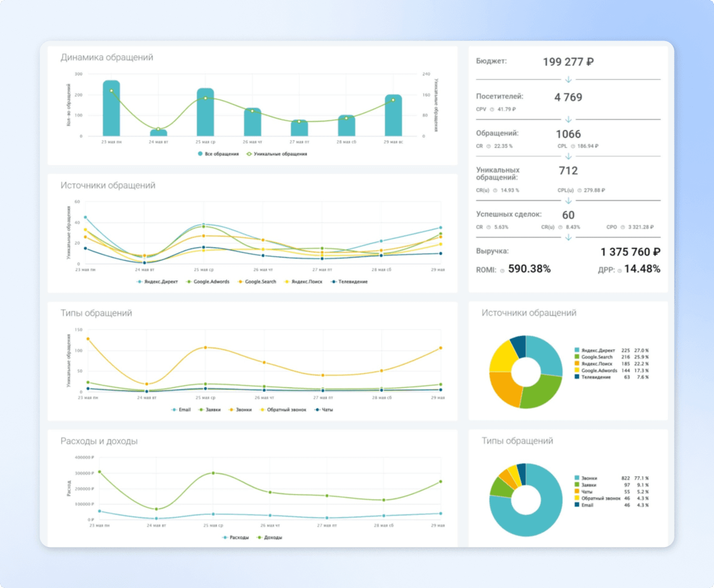Toggle the Звонки series in the line legend
This screenshot has height=588, width=714.
pos(241,410)
